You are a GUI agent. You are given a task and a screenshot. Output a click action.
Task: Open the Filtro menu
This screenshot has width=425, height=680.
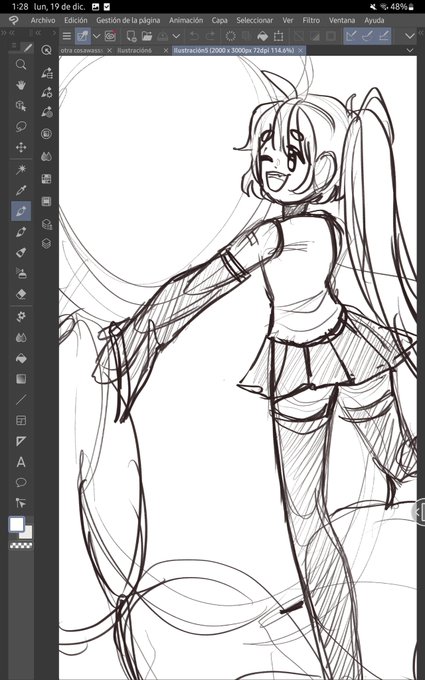click(x=311, y=20)
